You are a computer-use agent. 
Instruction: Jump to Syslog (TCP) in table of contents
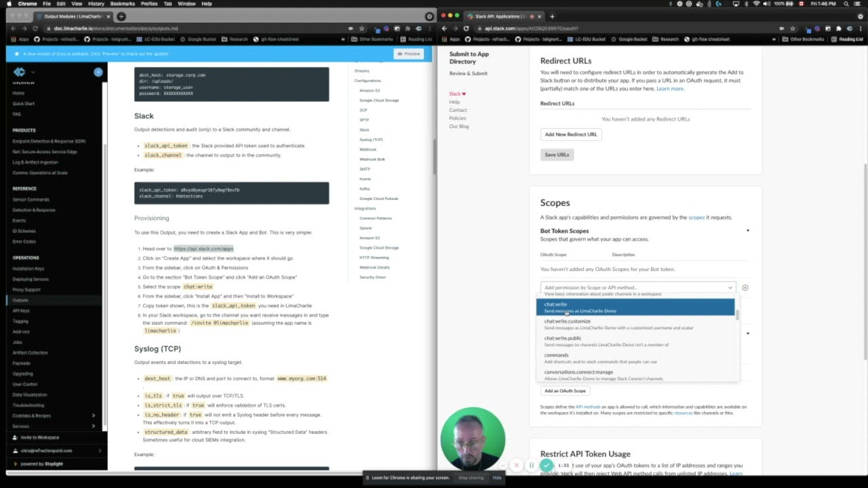click(x=371, y=140)
